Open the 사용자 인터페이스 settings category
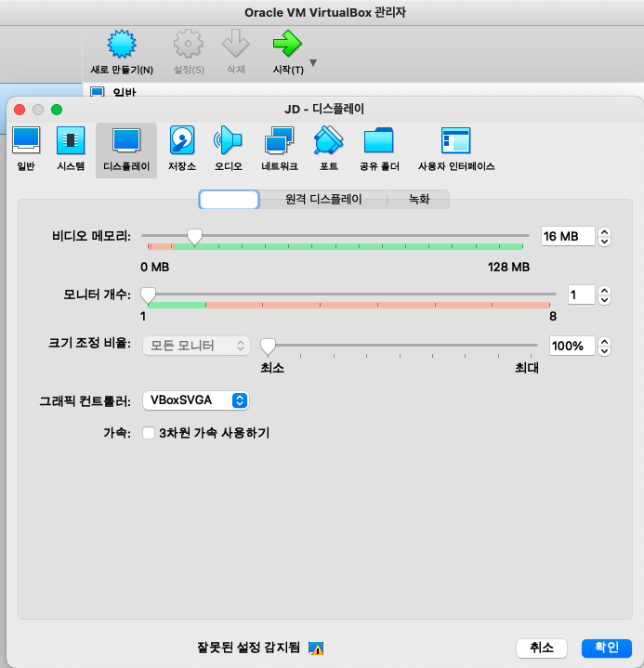The height and width of the screenshot is (668, 644). [456, 149]
